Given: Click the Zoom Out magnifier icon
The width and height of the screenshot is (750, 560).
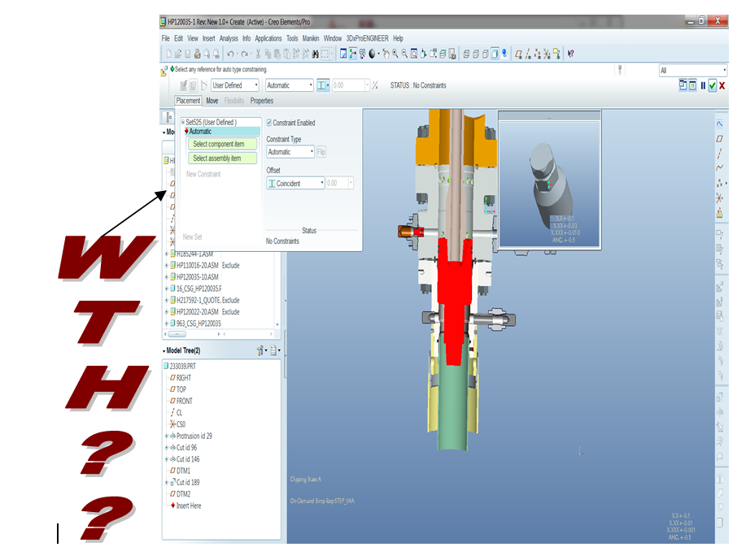Looking at the screenshot, I should 404,54.
